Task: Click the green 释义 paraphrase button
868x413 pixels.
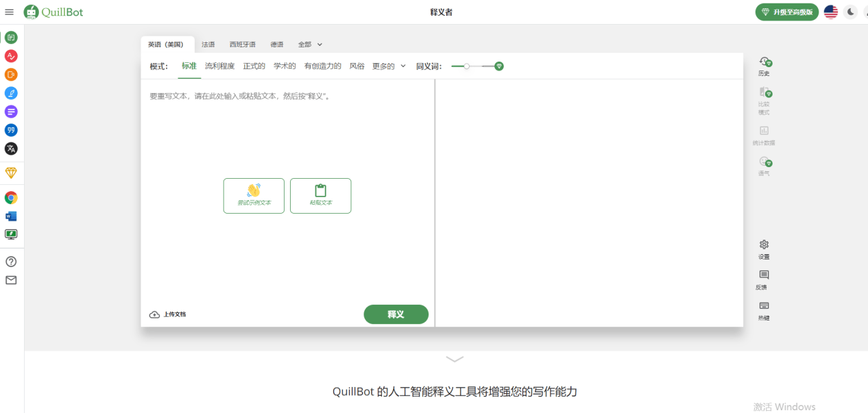Action: pyautogui.click(x=396, y=314)
